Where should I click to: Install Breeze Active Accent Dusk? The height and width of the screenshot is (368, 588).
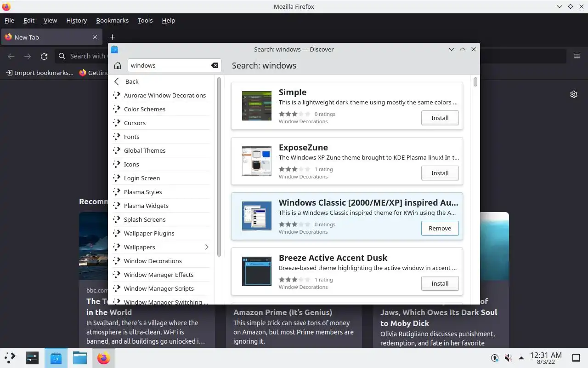pyautogui.click(x=440, y=283)
